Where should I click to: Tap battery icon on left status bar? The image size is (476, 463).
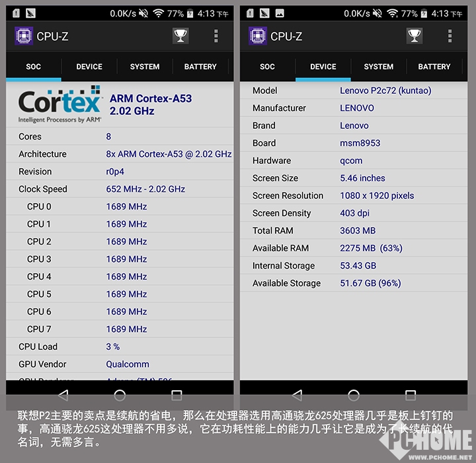(x=190, y=13)
